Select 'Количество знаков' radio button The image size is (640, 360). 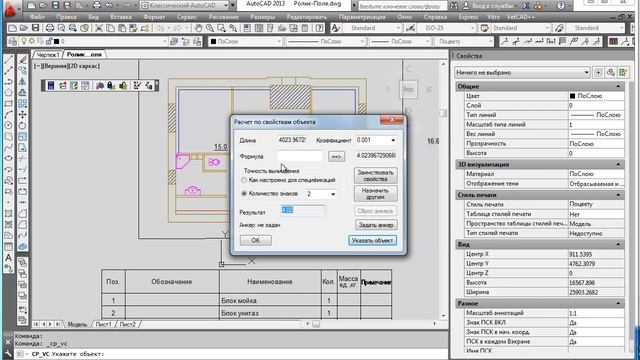(244, 193)
